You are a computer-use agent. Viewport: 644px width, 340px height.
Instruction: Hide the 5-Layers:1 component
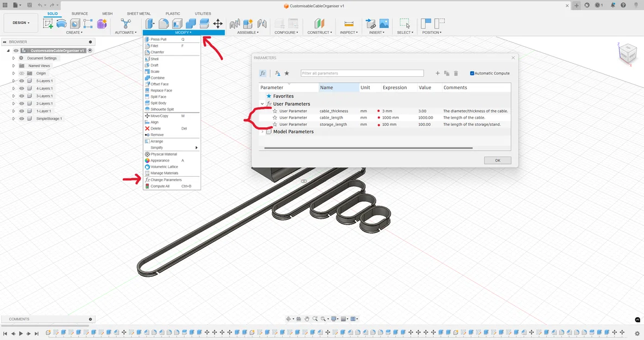[22, 81]
